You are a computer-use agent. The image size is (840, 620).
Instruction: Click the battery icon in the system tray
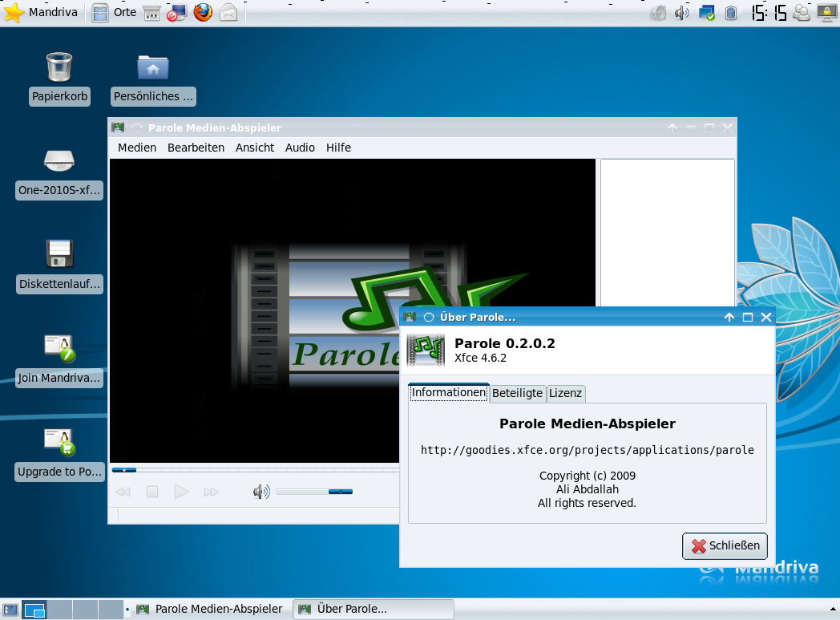pyautogui.click(x=730, y=13)
